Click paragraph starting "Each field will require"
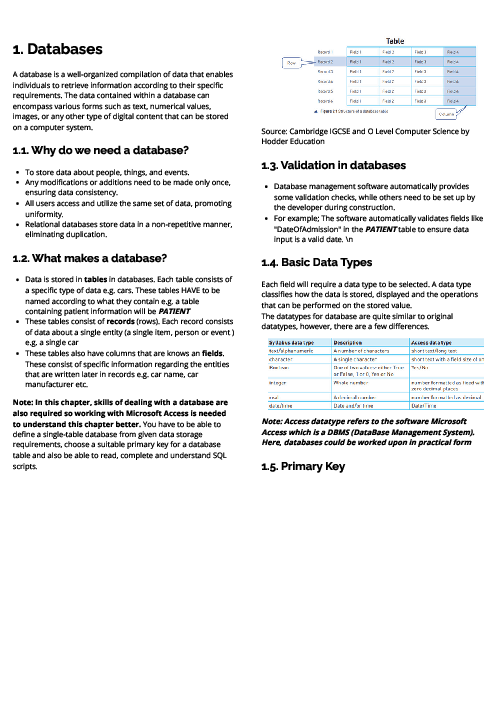This screenshot has width=496, height=702. pos(370,295)
